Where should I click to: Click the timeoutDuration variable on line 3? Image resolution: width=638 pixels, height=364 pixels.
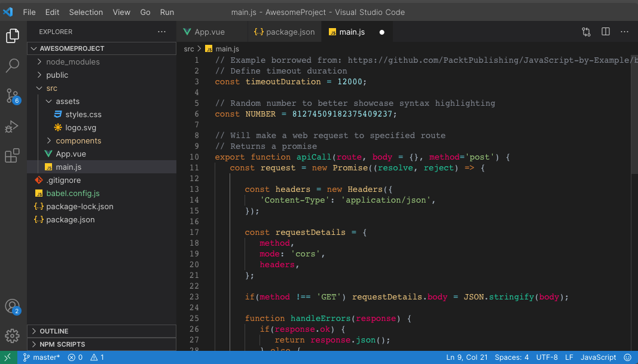pyautogui.click(x=283, y=81)
